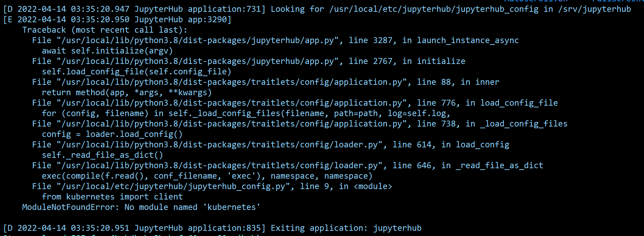The width and height of the screenshot is (644, 236).
Task: Select the 'line 776, in load_config_file' entry
Action: 295,103
